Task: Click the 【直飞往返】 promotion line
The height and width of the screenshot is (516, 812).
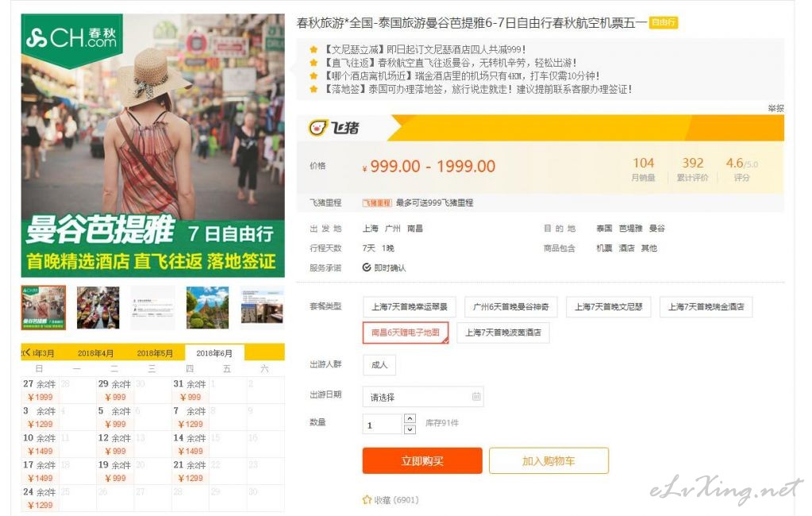Action: [449, 64]
